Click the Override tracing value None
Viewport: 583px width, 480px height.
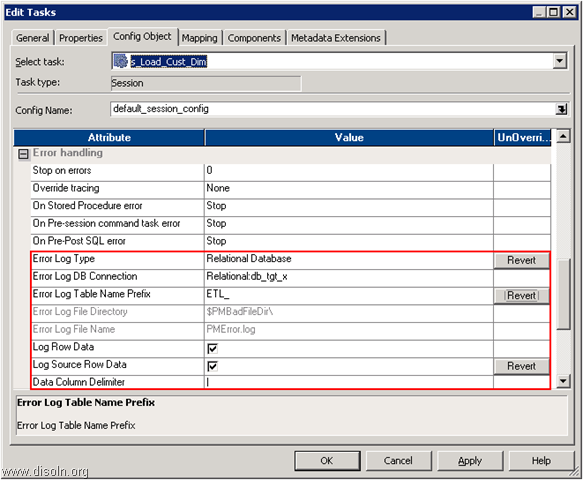218,188
